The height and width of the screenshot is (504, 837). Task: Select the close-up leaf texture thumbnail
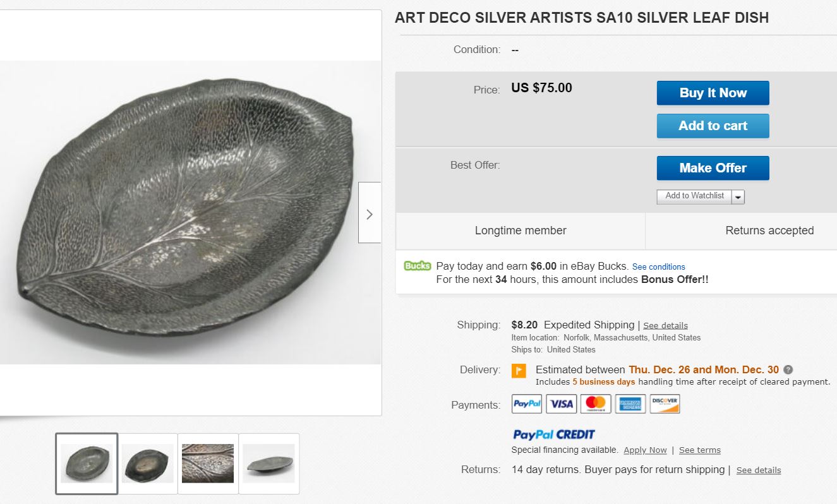tap(207, 463)
